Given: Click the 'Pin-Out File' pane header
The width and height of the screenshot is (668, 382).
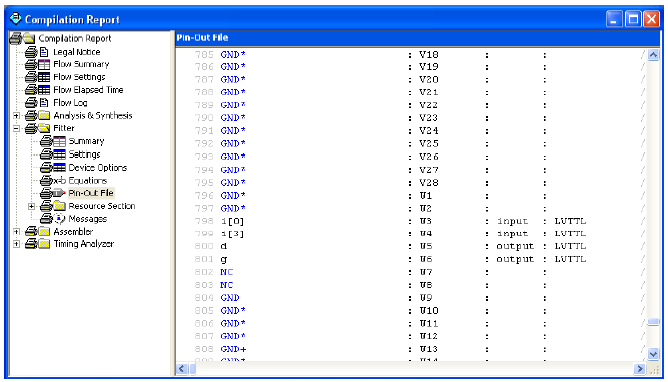Looking at the screenshot, I should (418, 38).
